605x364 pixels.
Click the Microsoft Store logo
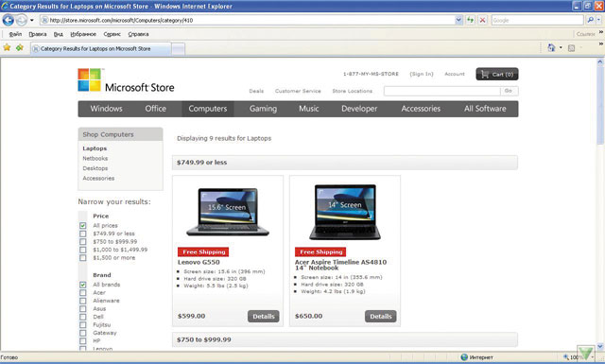coord(126,80)
